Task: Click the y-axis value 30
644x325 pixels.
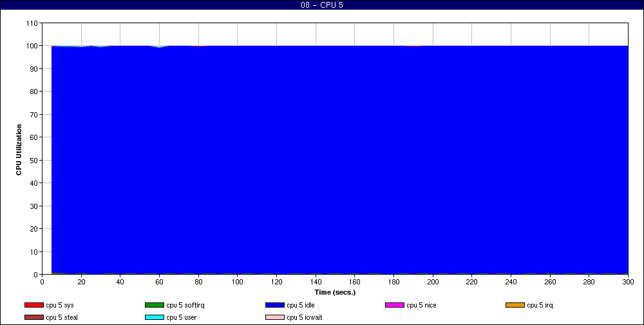Action: click(33, 206)
